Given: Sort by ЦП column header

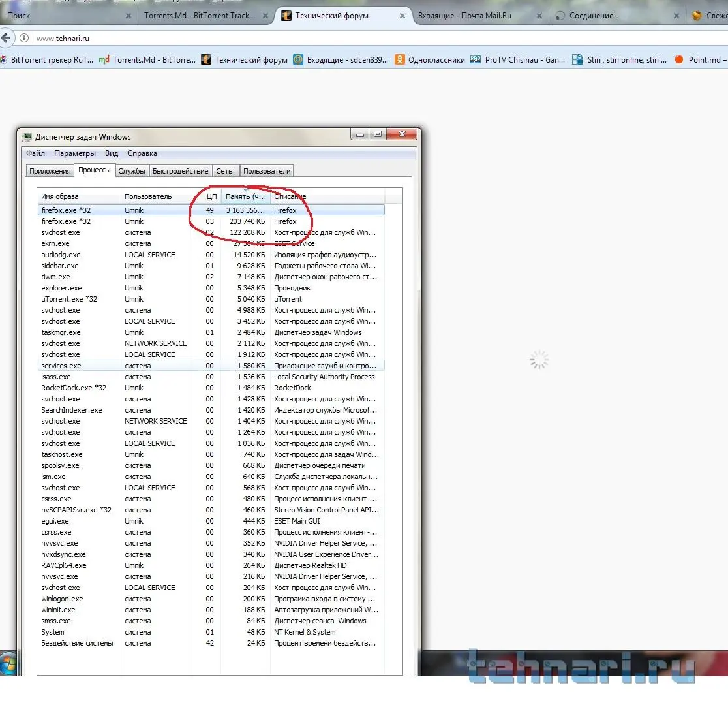Looking at the screenshot, I should pyautogui.click(x=207, y=196).
